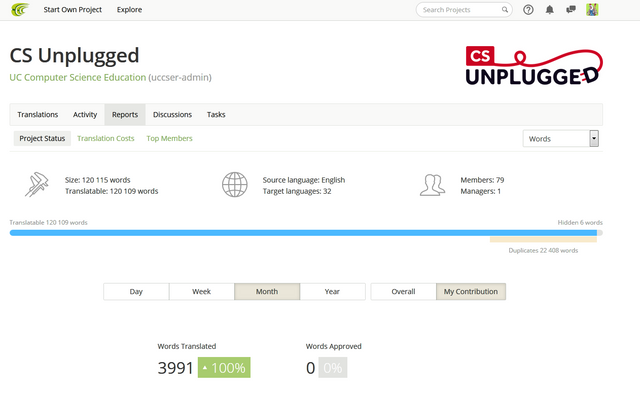Expand the Words unit dropdown
The image size is (640, 393).
coord(560,139)
